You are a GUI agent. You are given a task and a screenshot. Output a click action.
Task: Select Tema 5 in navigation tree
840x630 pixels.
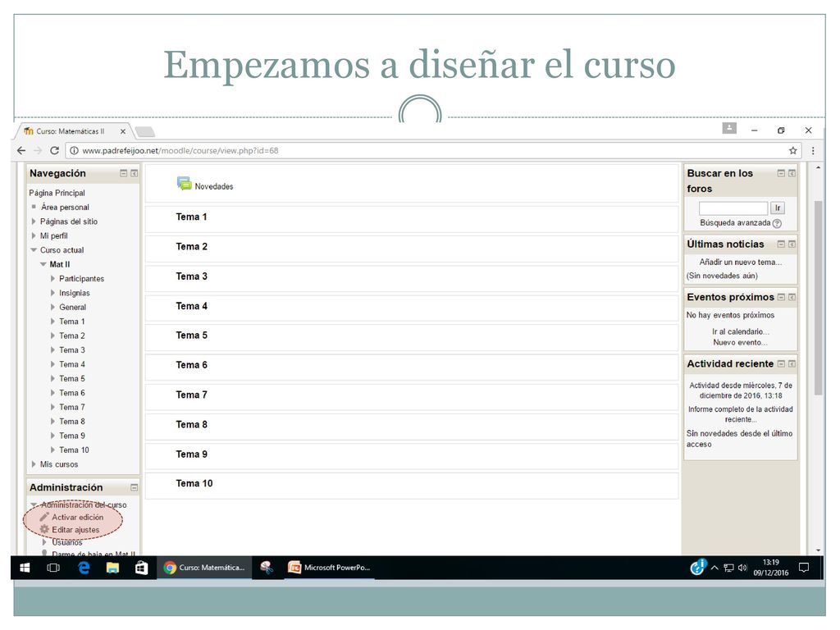[x=72, y=379]
